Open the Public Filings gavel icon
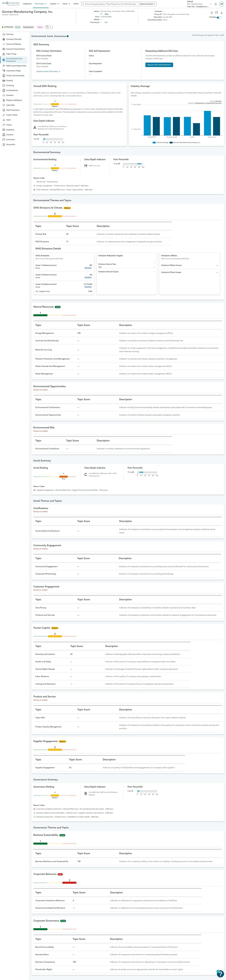The image size is (226, 980). pyautogui.click(x=4, y=54)
